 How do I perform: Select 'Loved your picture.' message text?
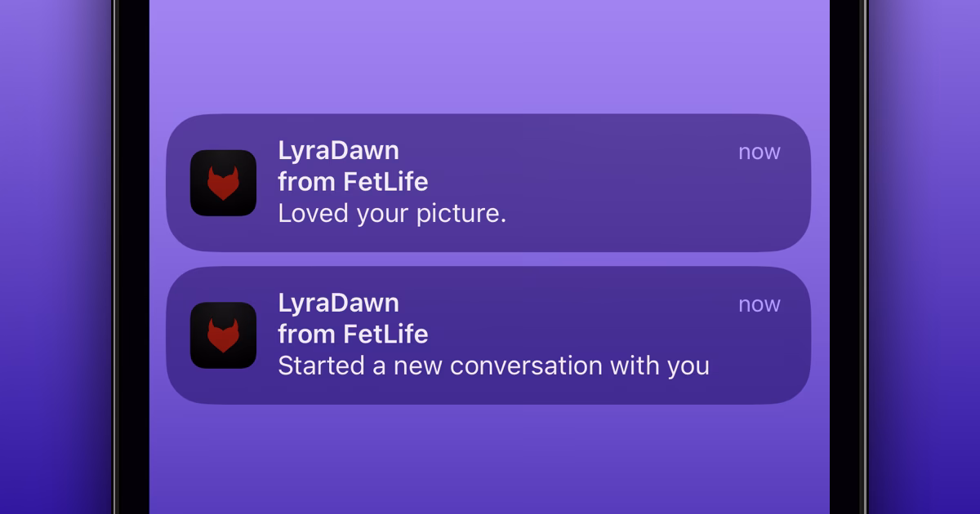click(x=393, y=213)
